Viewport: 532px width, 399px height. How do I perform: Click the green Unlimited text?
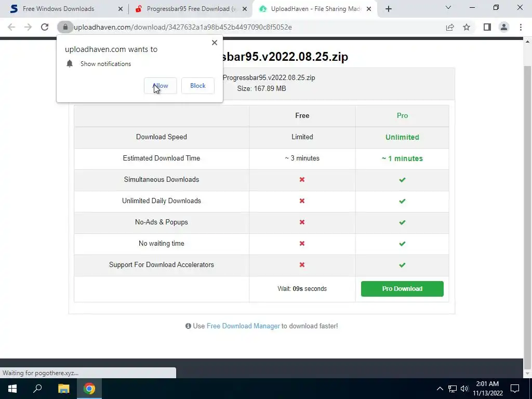tap(403, 137)
